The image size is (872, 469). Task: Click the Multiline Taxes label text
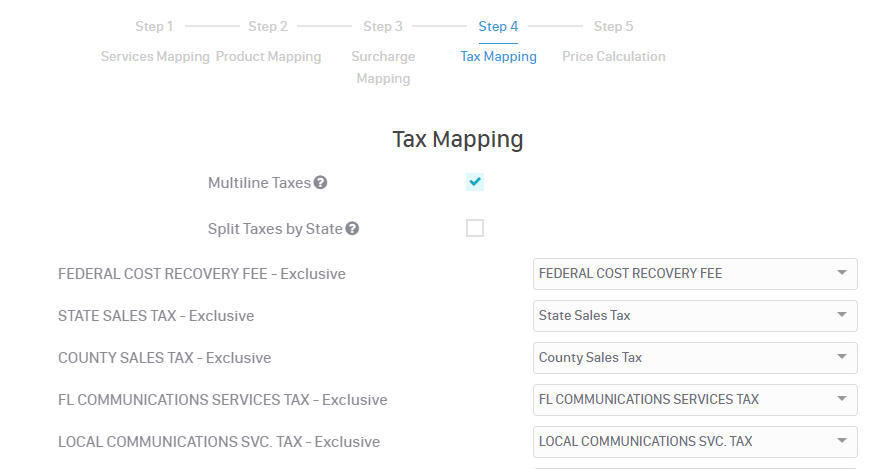pyautogui.click(x=259, y=183)
